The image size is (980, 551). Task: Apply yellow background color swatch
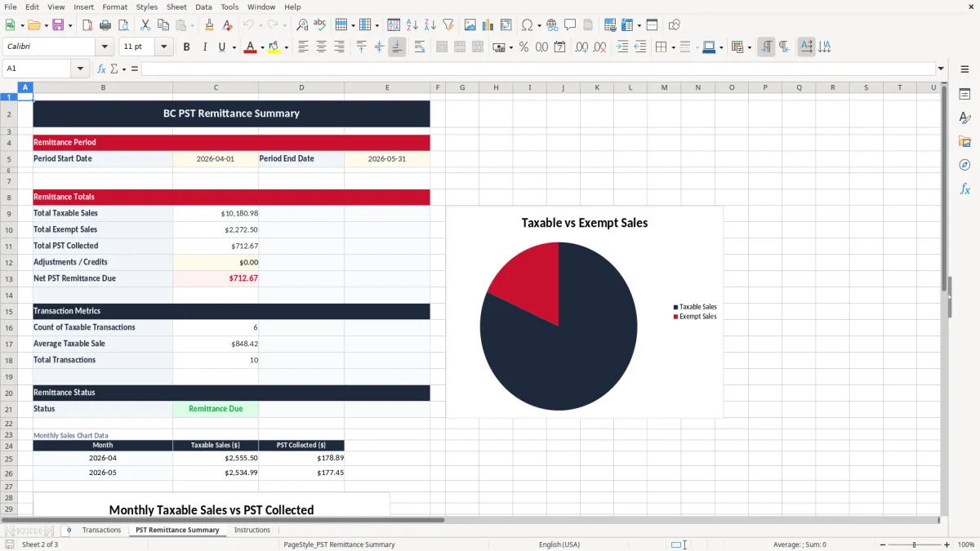274,47
